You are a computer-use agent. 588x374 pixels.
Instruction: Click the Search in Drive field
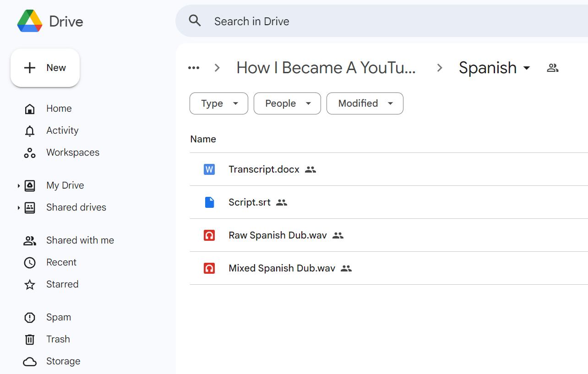pos(366,21)
